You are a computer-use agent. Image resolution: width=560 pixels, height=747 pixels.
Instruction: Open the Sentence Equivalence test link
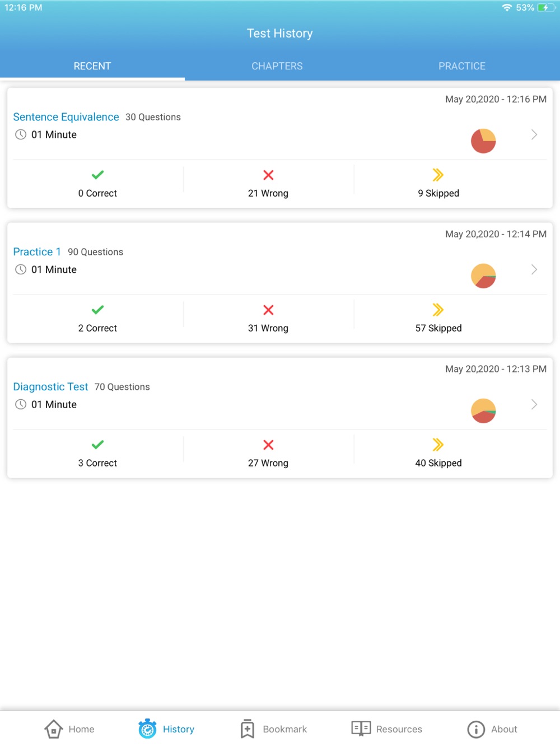coord(66,116)
